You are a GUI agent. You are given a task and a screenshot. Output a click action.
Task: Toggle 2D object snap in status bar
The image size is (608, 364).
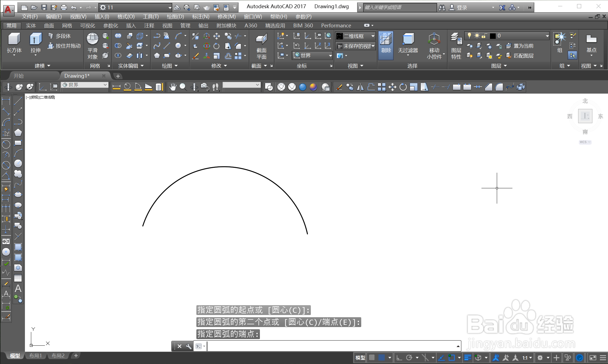point(452,357)
